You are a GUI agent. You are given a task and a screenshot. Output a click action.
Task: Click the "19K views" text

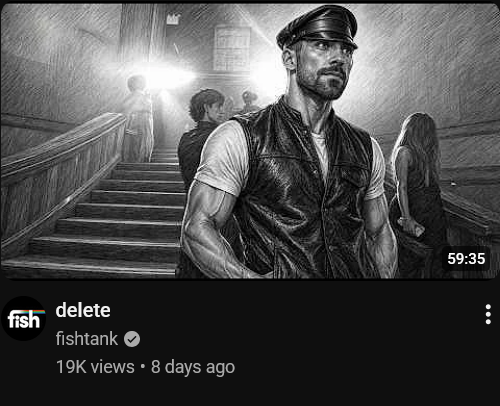(x=95, y=367)
